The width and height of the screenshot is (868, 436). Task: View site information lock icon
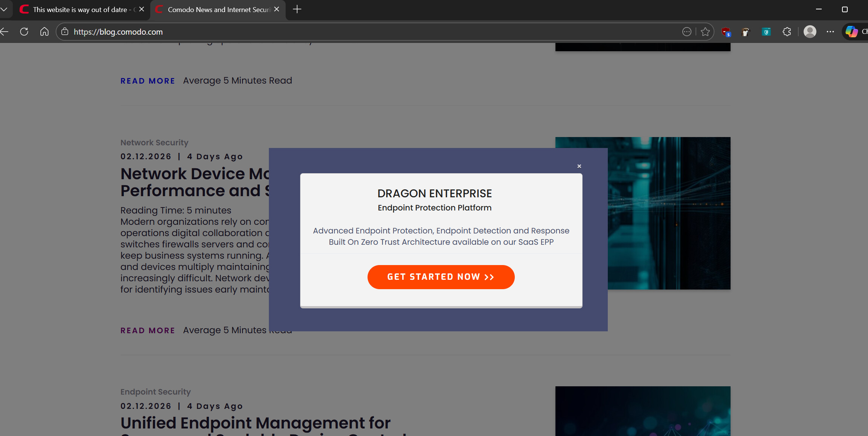[65, 32]
